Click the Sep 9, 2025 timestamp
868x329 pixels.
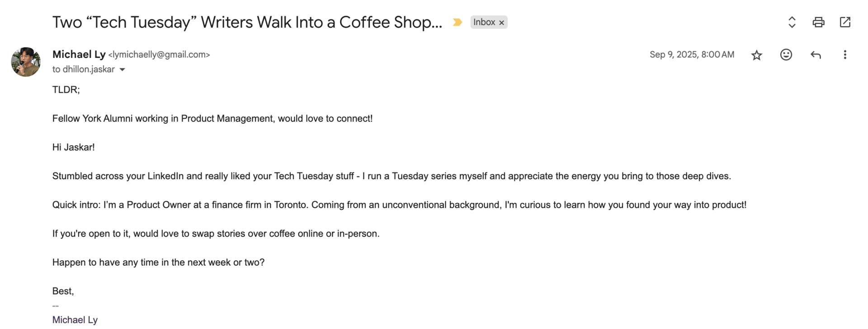(692, 55)
